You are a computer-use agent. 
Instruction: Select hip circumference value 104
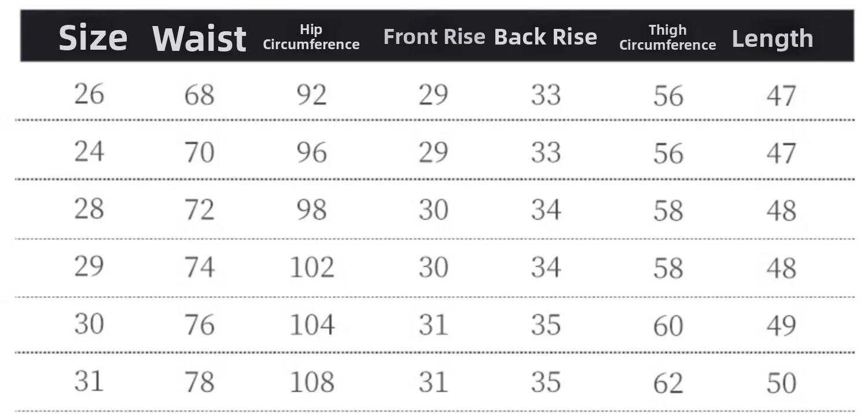point(312,324)
